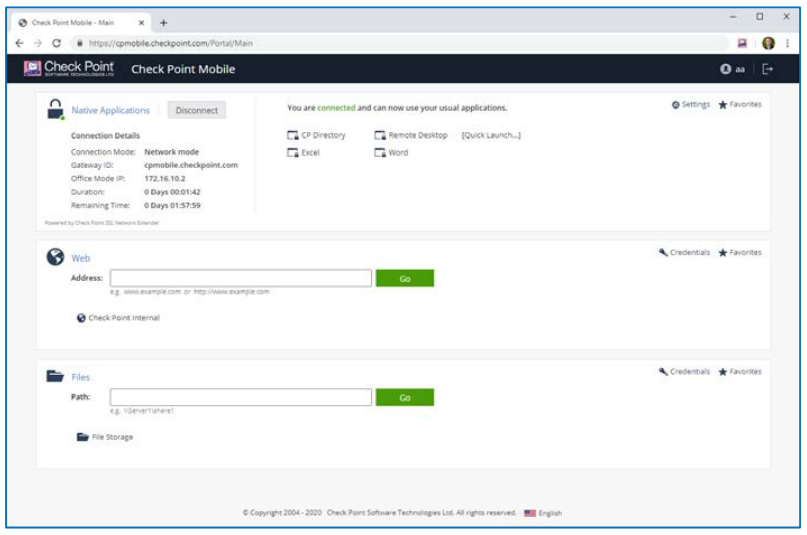Image resolution: width=807 pixels, height=535 pixels.
Task: Open Credentials in Files section
Action: tap(684, 371)
